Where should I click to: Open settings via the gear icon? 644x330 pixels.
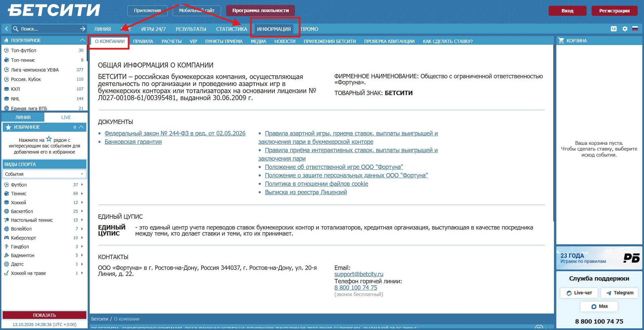pos(625,29)
